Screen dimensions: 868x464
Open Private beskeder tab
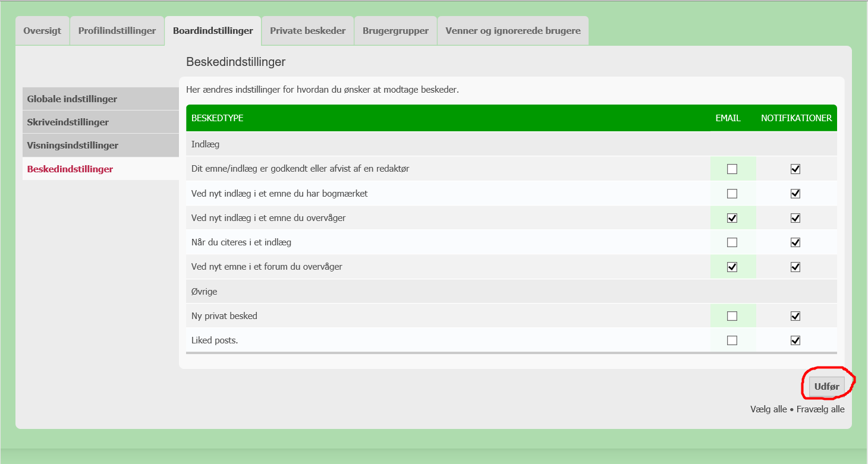(308, 30)
